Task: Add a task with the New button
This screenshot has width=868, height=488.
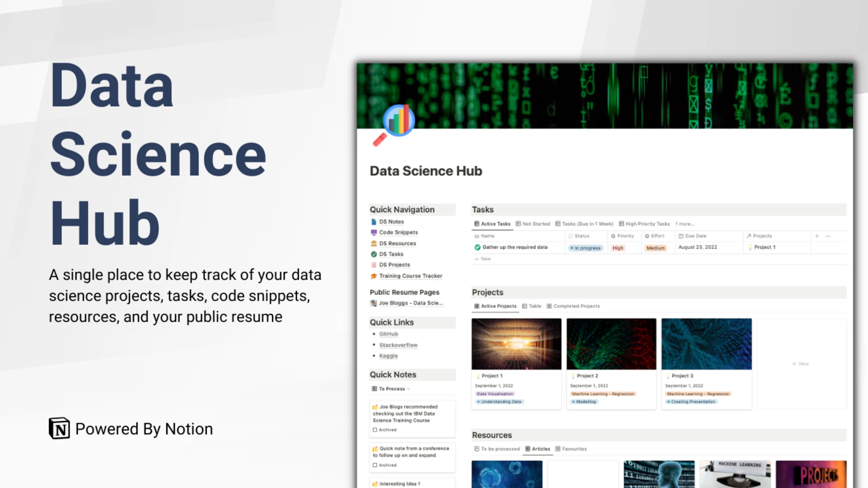Action: 483,259
